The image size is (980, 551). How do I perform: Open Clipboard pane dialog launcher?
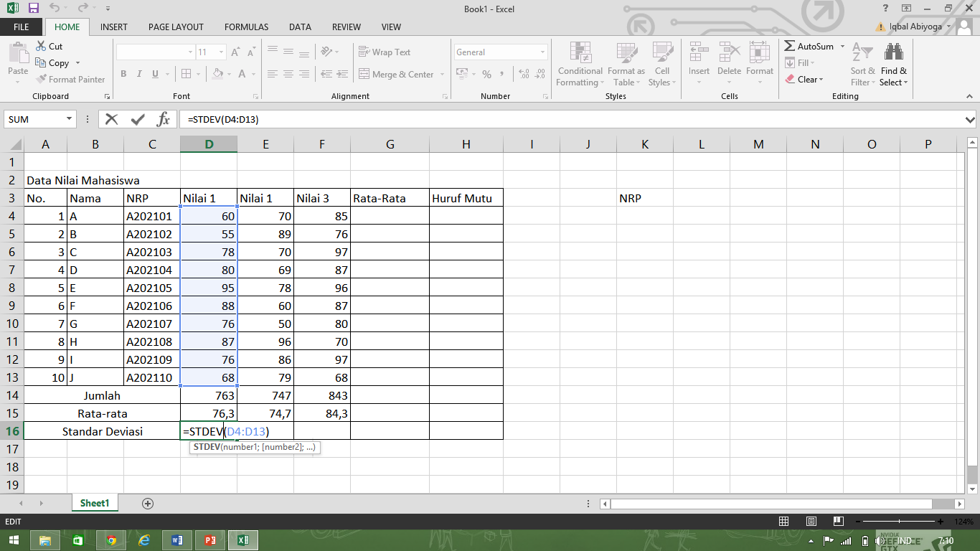pyautogui.click(x=107, y=96)
